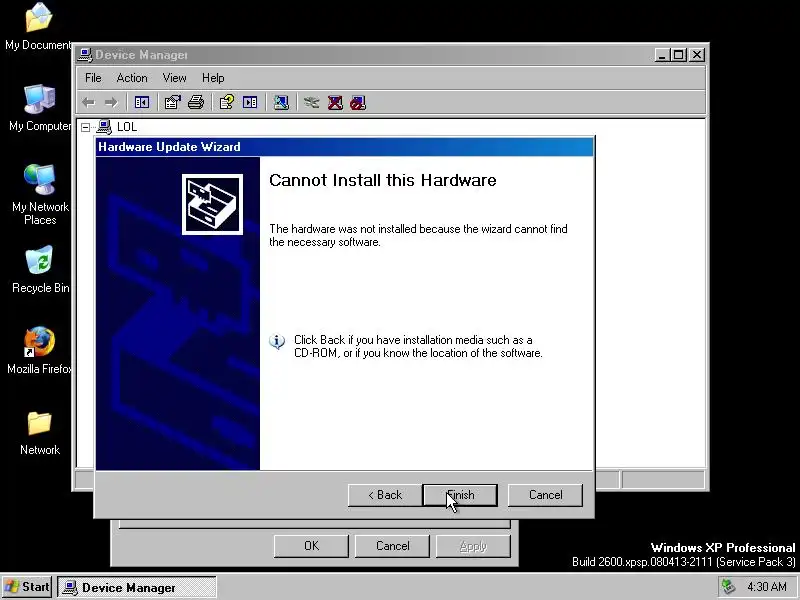Click Cancel in the properties dialog behind
Viewport: 800px width, 600px height.
click(392, 546)
